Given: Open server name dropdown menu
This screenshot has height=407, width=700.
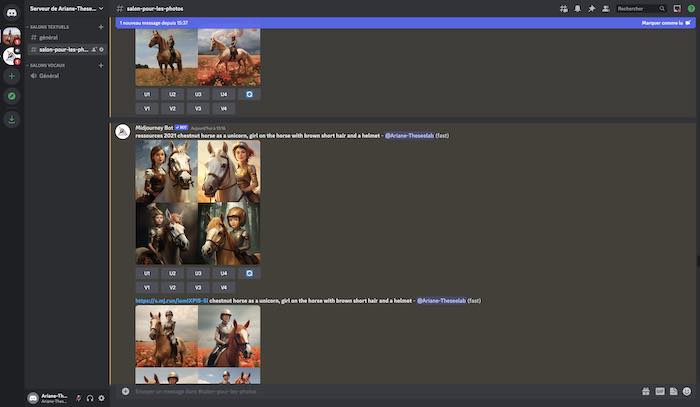Looking at the screenshot, I should [67, 8].
